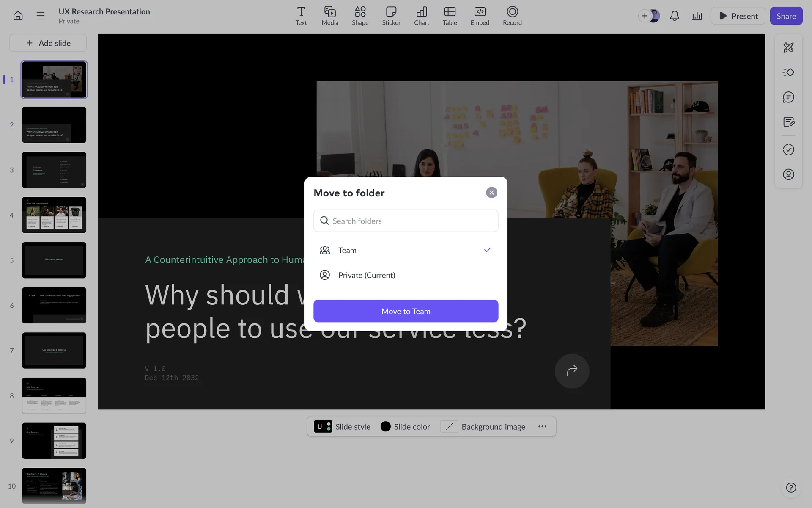Open the comments panel icon
Screen dimensions: 812x508
point(788,97)
